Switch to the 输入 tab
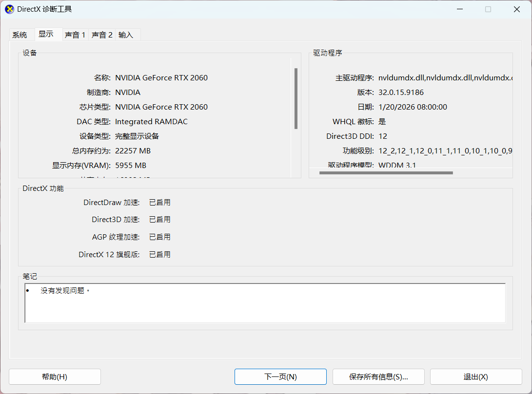 point(126,35)
